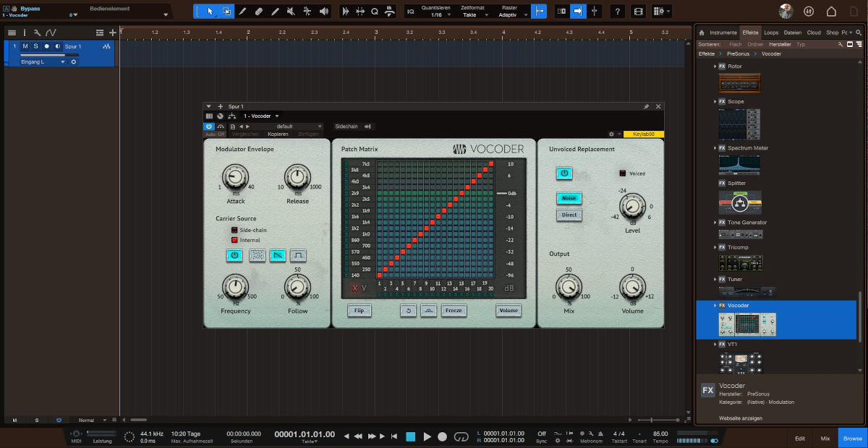Mute track Spur 1
The height and width of the screenshot is (448, 868).
point(25,46)
